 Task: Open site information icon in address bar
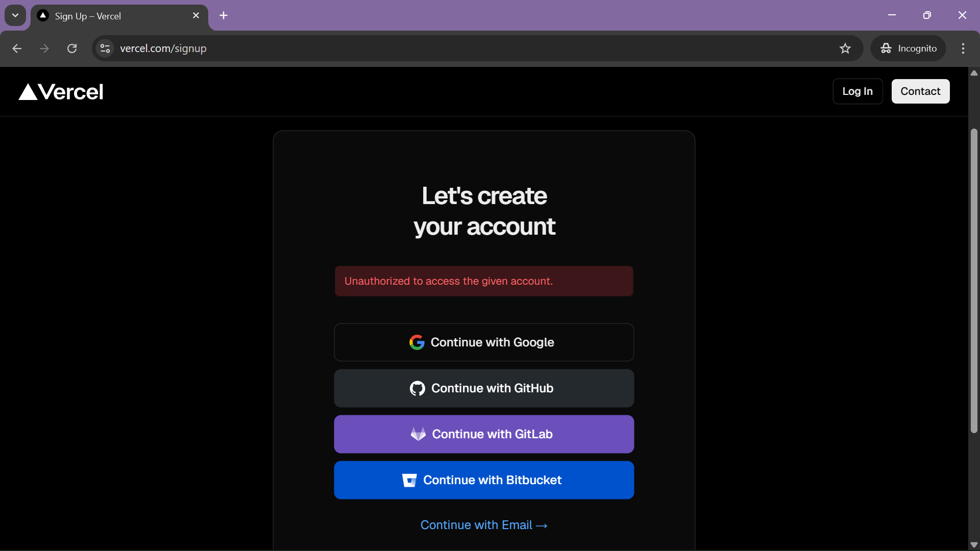tap(105, 48)
